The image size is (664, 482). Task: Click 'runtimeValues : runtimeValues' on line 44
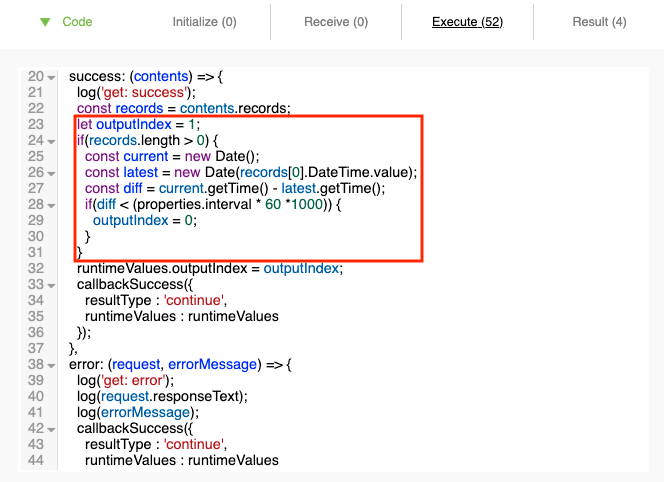coord(182,460)
